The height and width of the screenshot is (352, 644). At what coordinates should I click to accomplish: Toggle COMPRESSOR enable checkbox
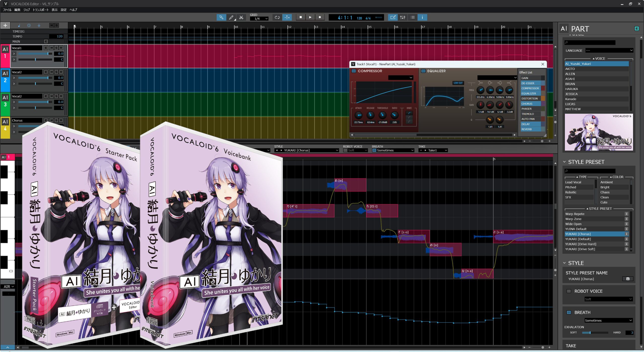pos(354,71)
